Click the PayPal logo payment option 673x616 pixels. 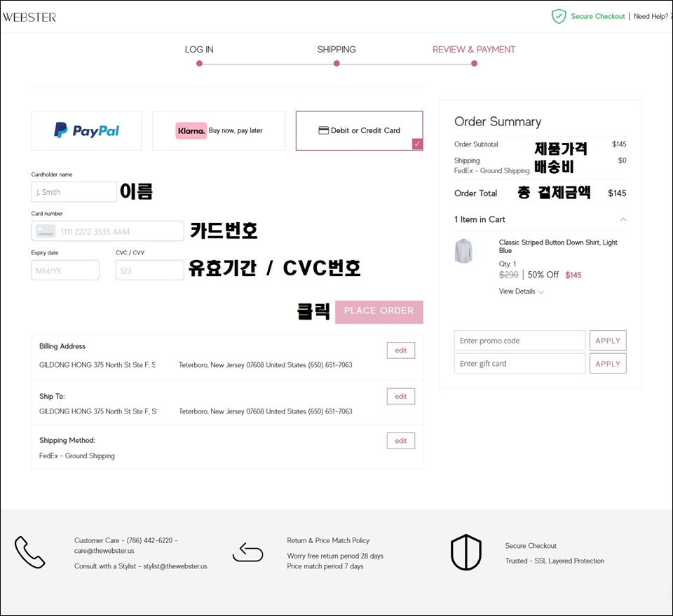(x=87, y=130)
